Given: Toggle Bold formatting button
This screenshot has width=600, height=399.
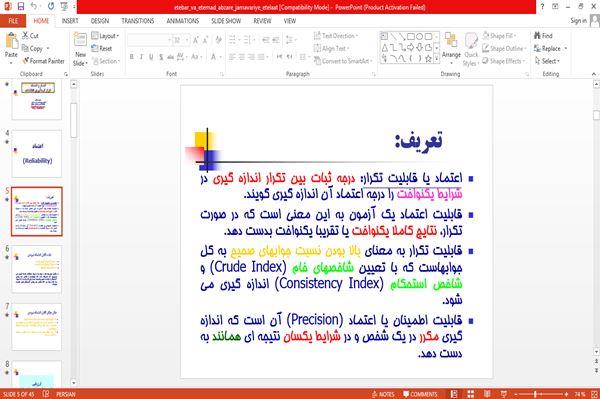Looking at the screenshot, I should pyautogui.click(x=132, y=57).
